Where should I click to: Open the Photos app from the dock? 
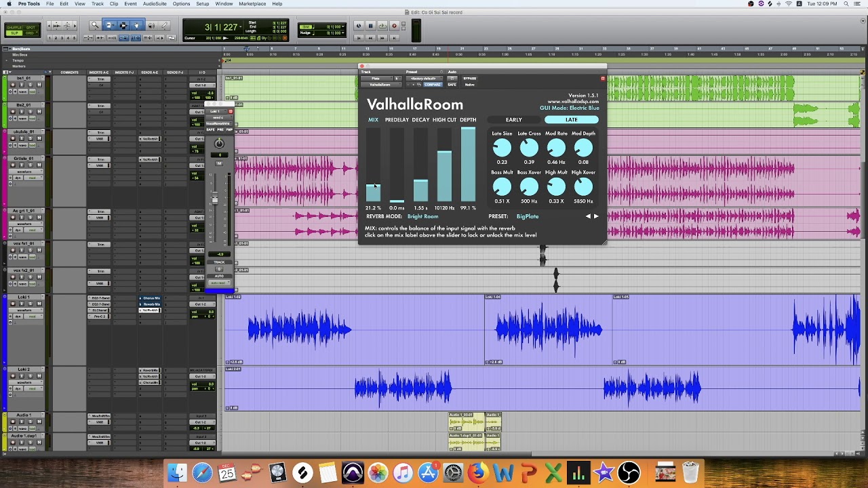[378, 472]
